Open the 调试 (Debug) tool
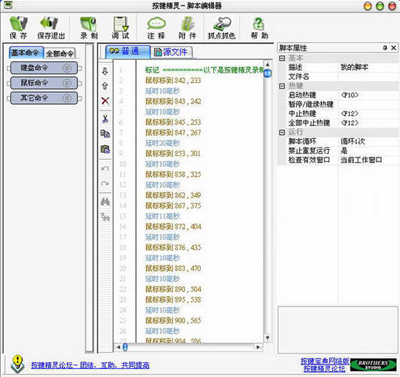 (120, 27)
